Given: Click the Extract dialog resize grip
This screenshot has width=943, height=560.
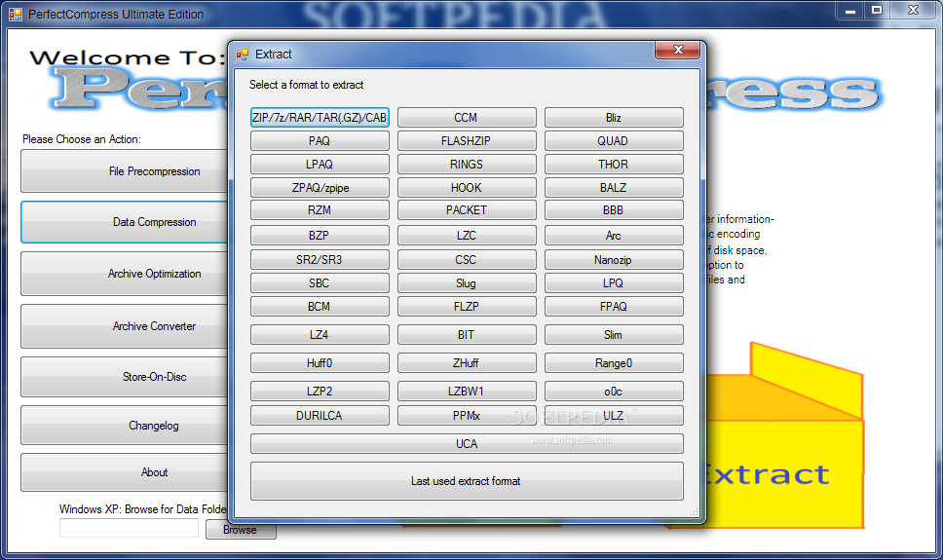Looking at the screenshot, I should (x=695, y=512).
